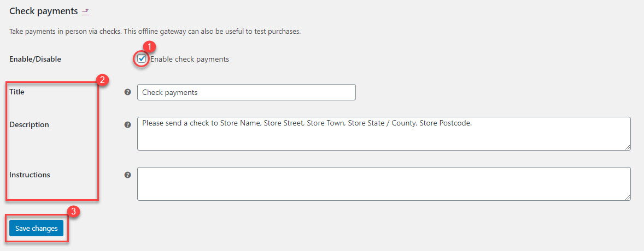Click the "Enable check payments" checkbox label

[x=190, y=59]
